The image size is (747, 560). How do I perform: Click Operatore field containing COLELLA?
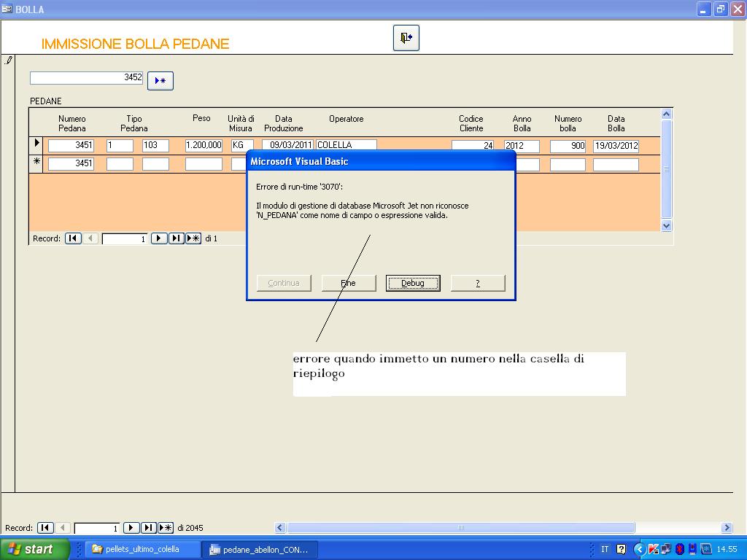coord(347,145)
